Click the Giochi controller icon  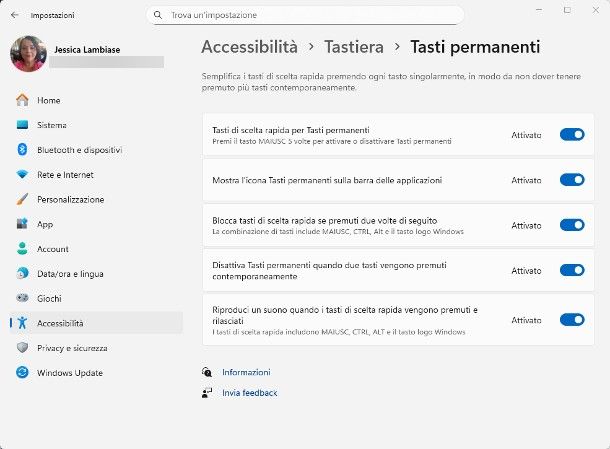pos(22,298)
